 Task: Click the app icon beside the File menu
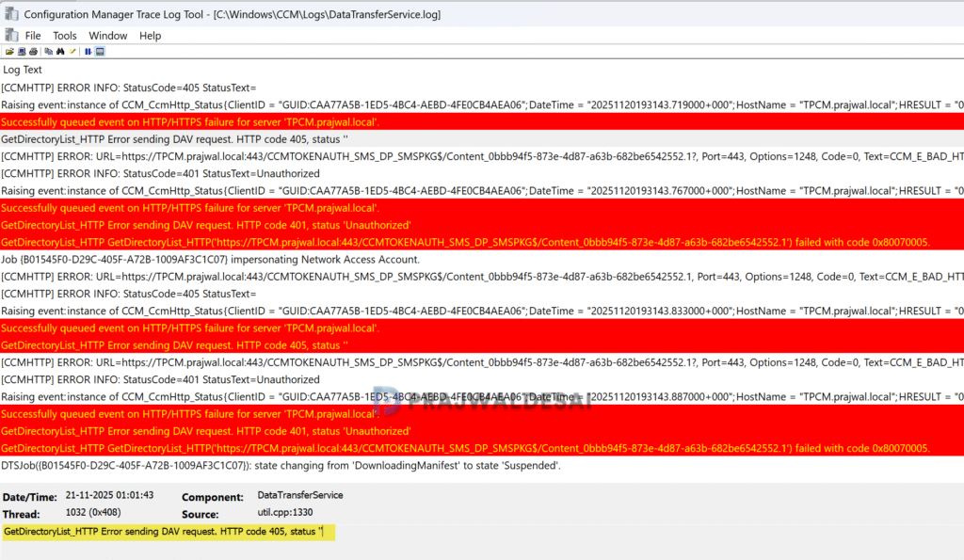[11, 36]
